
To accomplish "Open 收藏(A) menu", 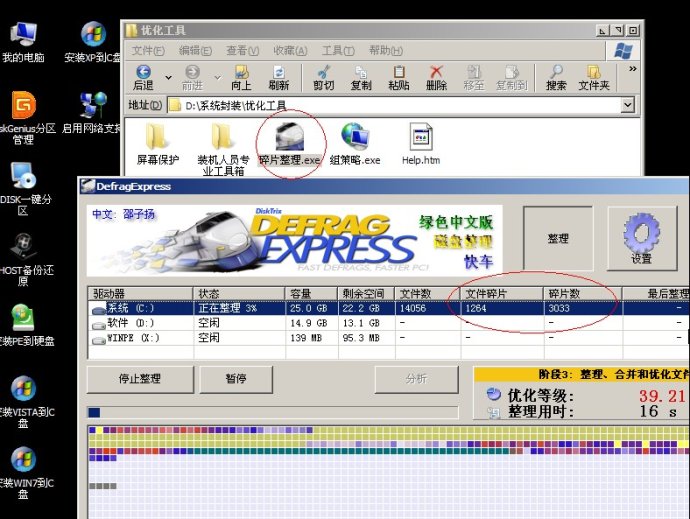I will point(290,51).
